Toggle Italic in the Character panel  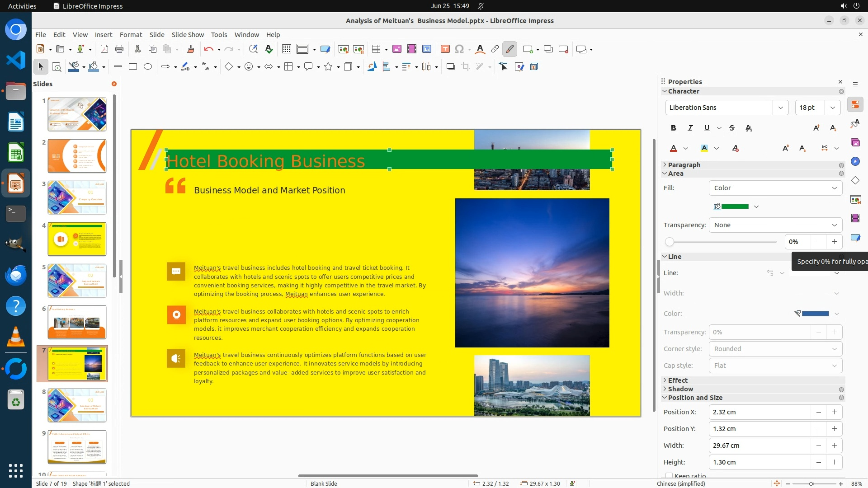pyautogui.click(x=690, y=128)
